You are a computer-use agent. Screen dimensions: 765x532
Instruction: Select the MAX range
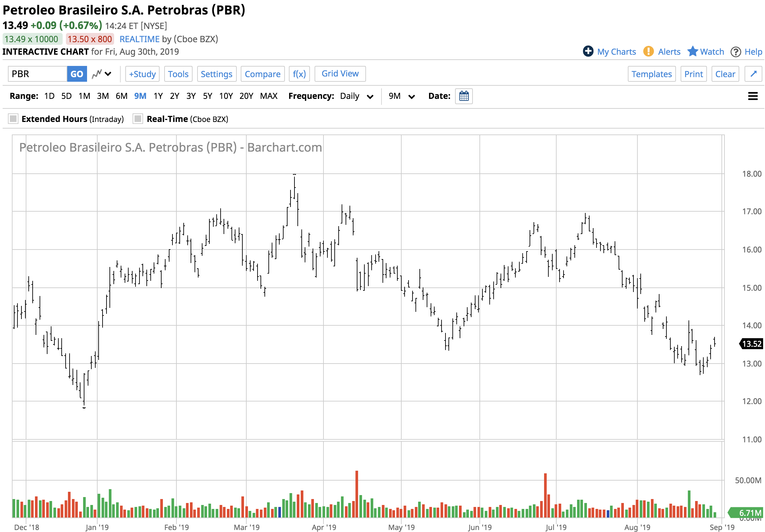coord(268,96)
